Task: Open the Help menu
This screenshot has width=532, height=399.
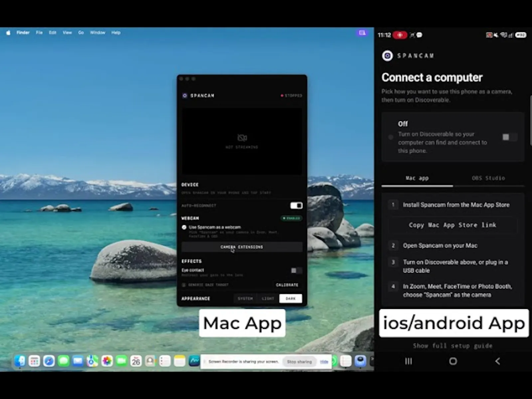Action: pos(116,33)
